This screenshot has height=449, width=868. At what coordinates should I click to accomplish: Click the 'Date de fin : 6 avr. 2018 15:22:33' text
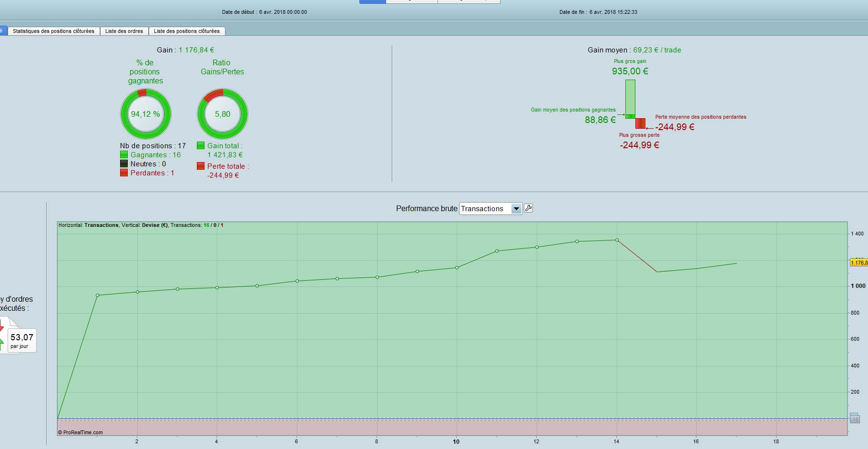tap(598, 12)
